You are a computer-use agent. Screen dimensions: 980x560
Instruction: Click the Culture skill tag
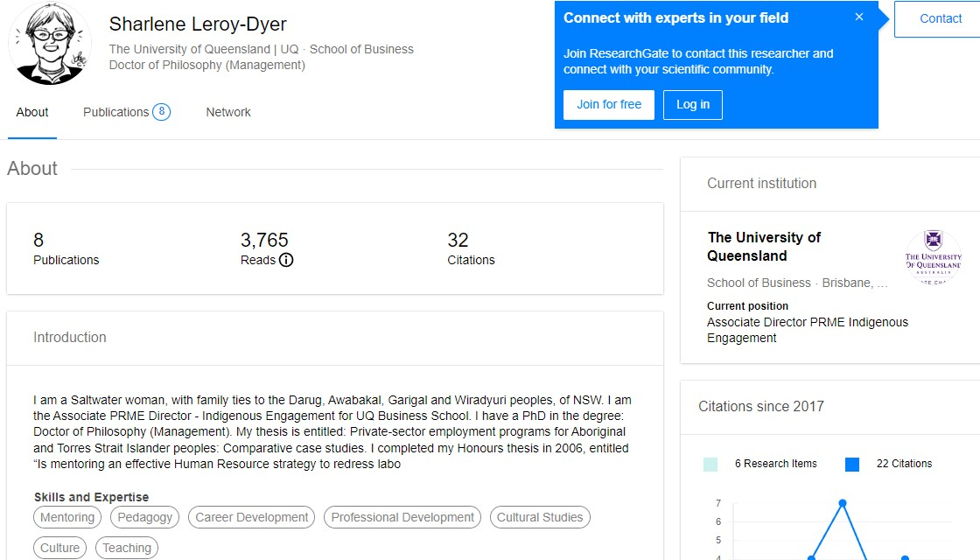(60, 548)
